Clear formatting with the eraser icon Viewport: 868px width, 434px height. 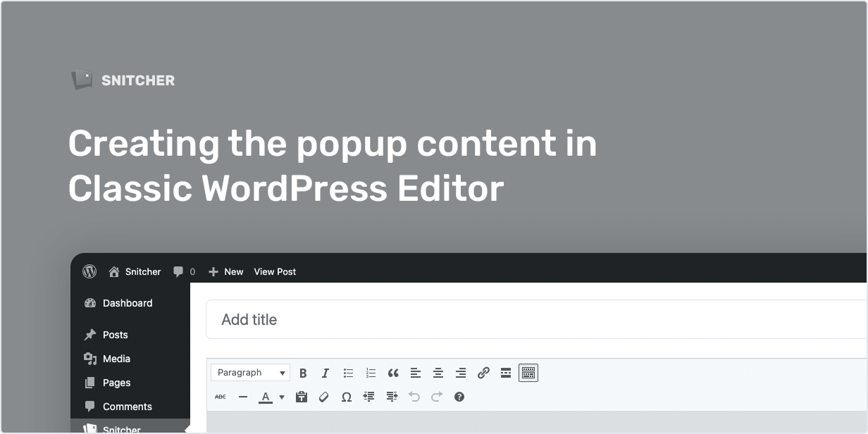tap(324, 397)
